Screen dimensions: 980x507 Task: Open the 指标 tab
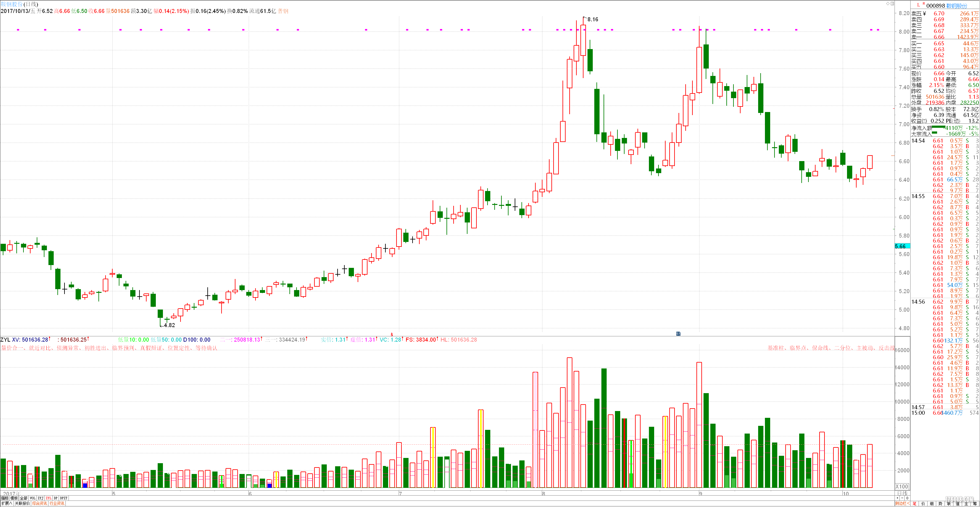click(x=5, y=498)
